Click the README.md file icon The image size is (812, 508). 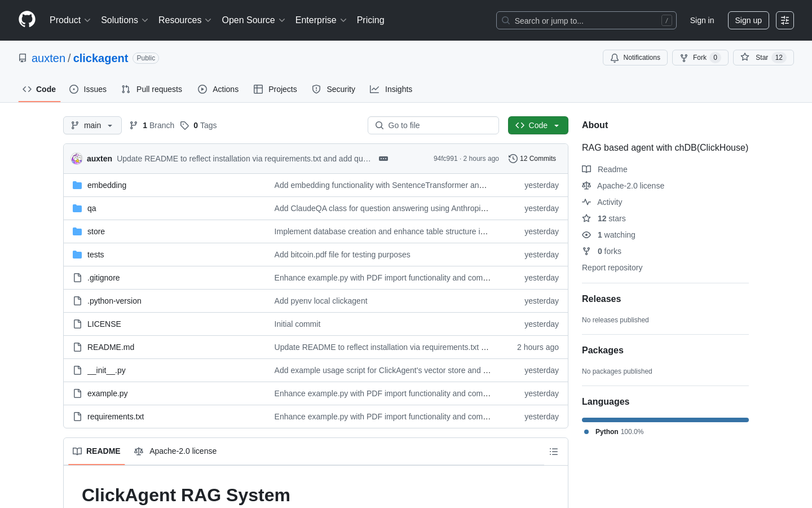pos(77,347)
